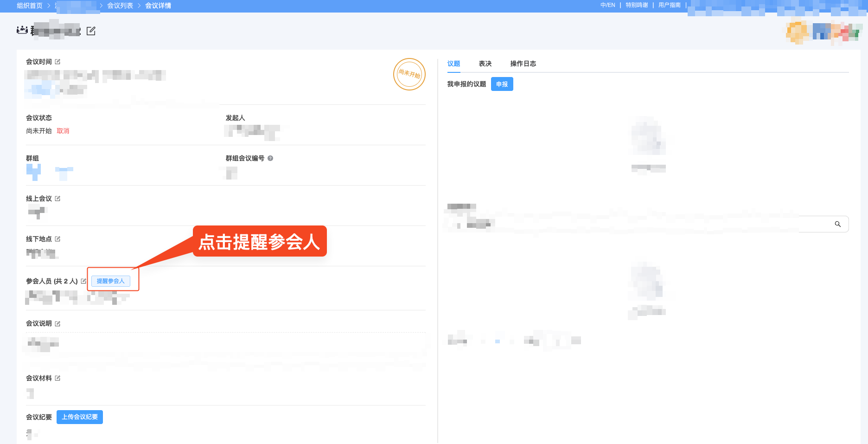Go back to 会议列表 via breadcrumb

coord(120,6)
